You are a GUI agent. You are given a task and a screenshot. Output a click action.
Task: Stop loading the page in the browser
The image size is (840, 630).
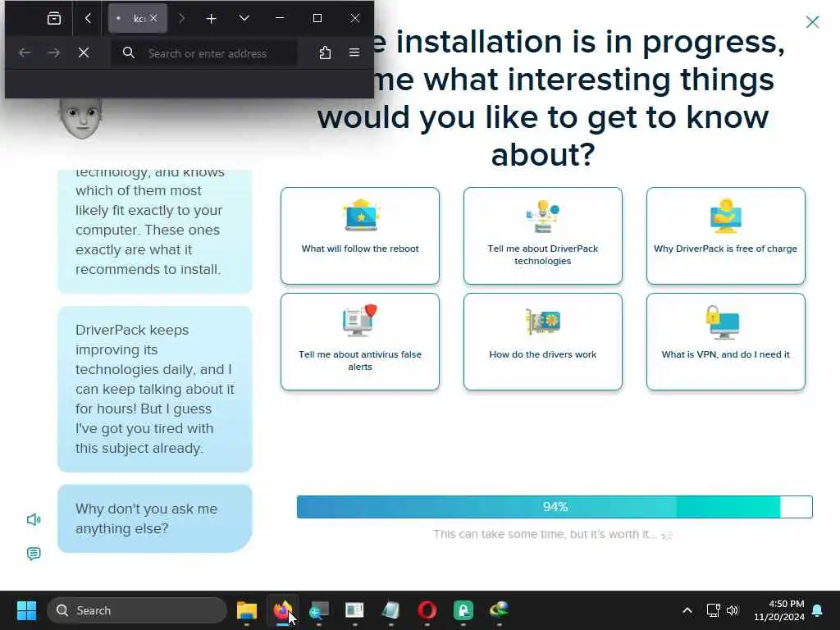coord(84,52)
